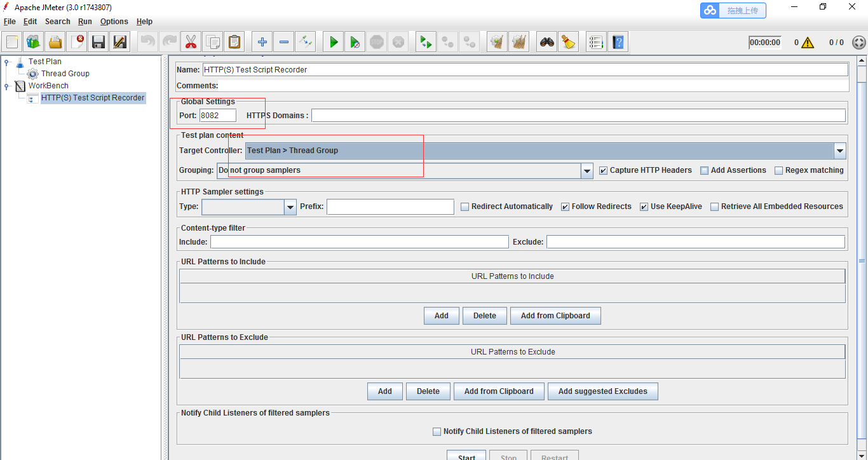Enable Retrieve All Embedded Resources checkbox
The width and height of the screenshot is (868, 460).
point(714,206)
